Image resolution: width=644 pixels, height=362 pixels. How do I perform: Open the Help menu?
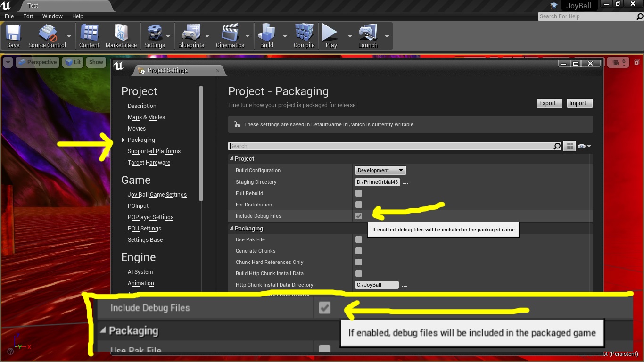(x=78, y=16)
